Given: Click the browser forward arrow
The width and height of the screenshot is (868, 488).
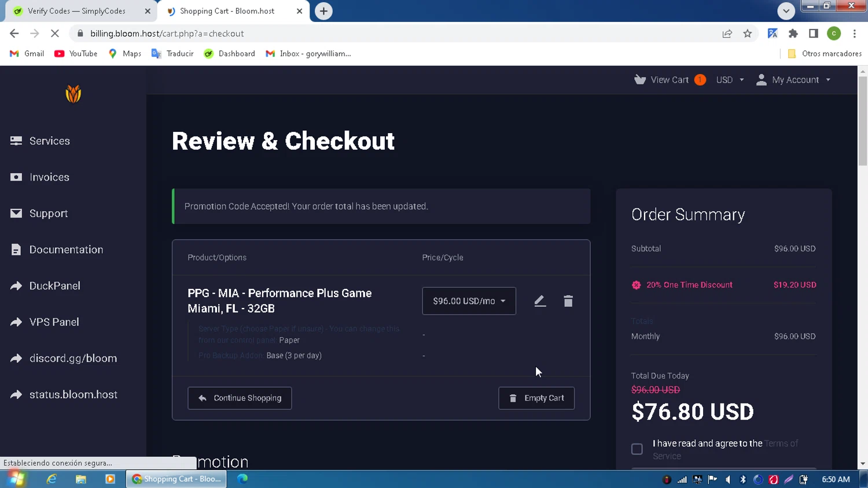Looking at the screenshot, I should pyautogui.click(x=35, y=34).
